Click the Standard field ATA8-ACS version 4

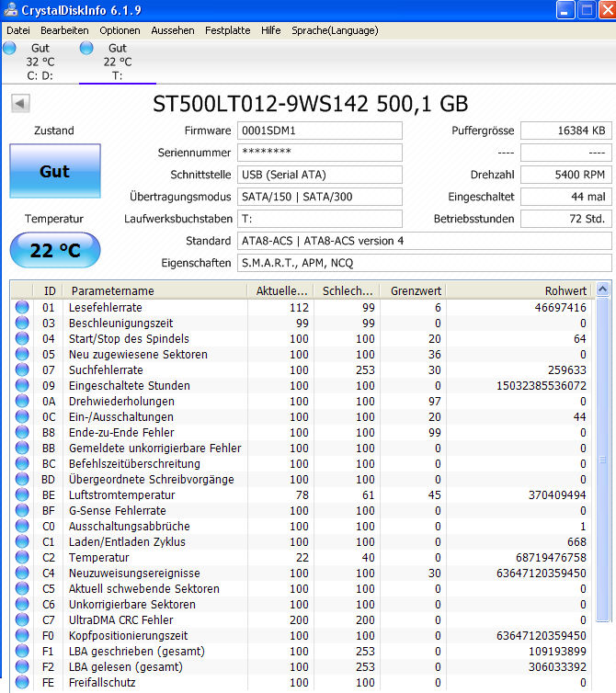425,241
